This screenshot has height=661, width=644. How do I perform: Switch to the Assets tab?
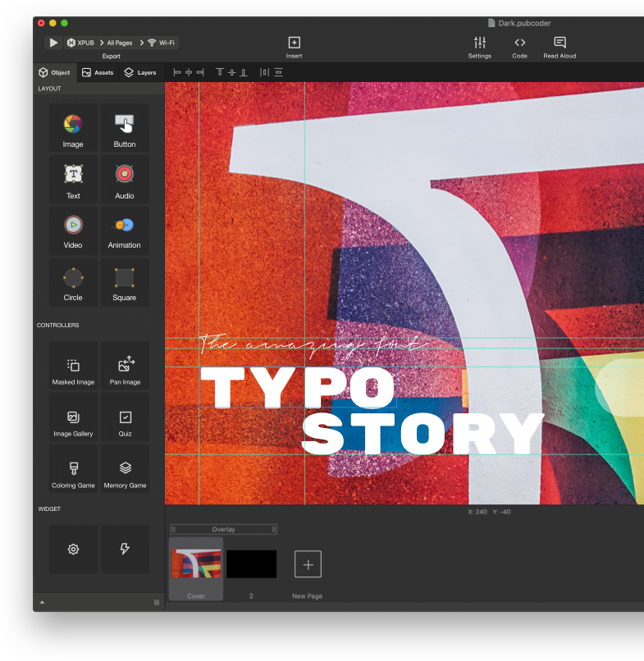coord(98,72)
